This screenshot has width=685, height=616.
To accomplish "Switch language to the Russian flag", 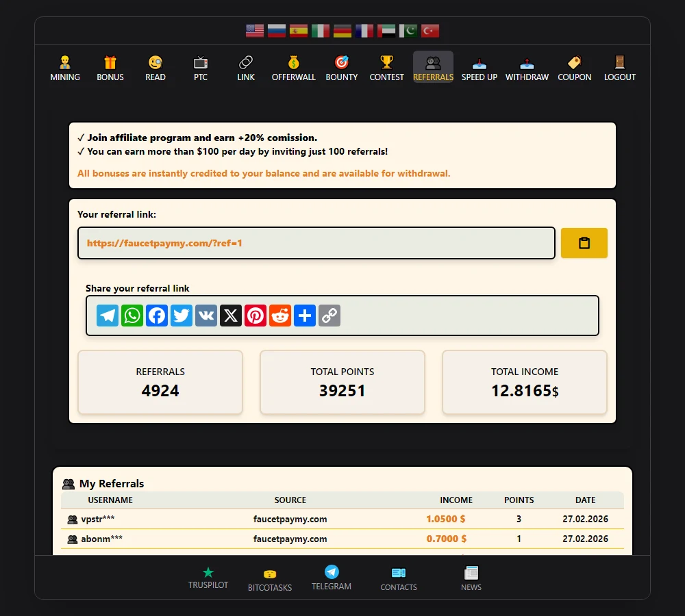I will pos(277,31).
